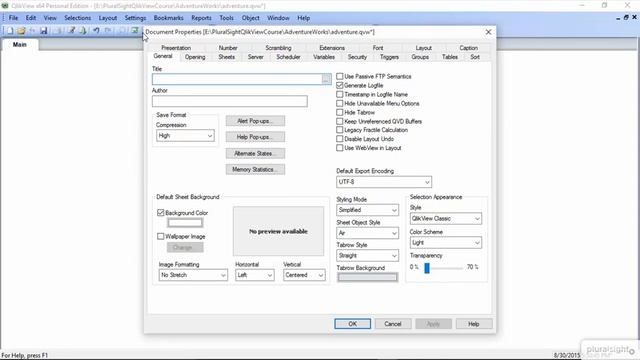Click the Save floppy disk toolbar icon
This screenshot has height=360, width=640.
click(44, 31)
